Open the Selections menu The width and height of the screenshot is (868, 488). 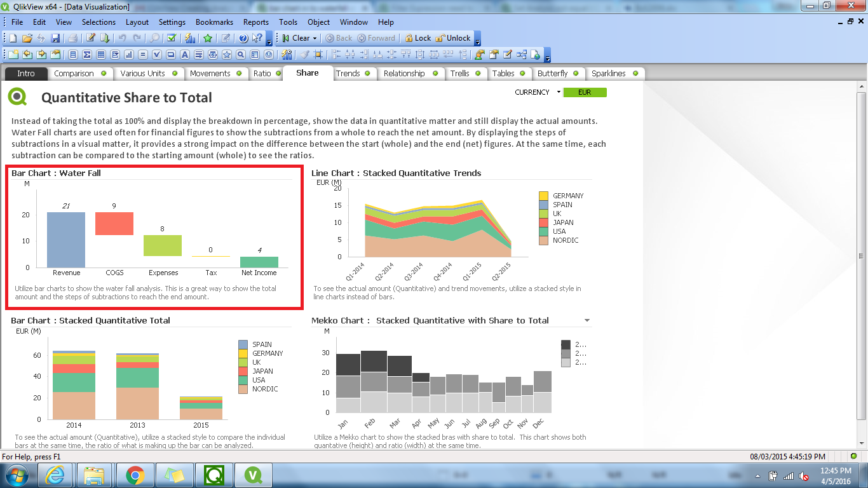click(x=98, y=22)
